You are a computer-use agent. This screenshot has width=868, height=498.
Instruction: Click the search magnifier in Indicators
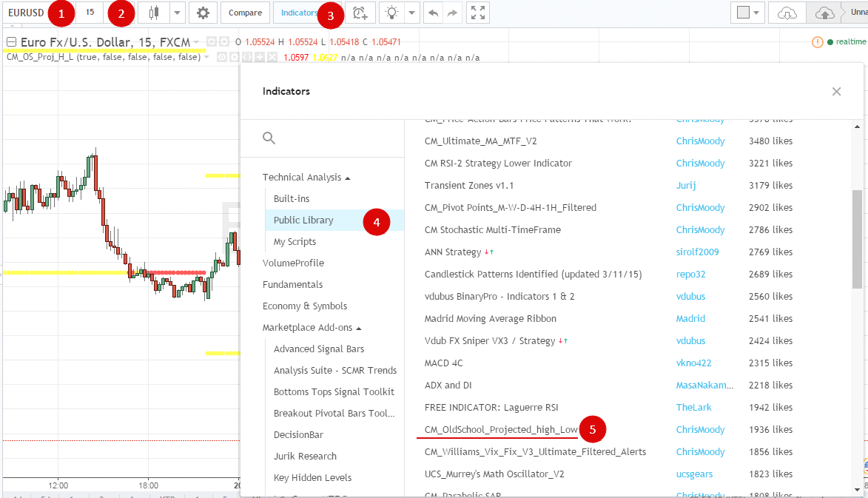coord(269,138)
